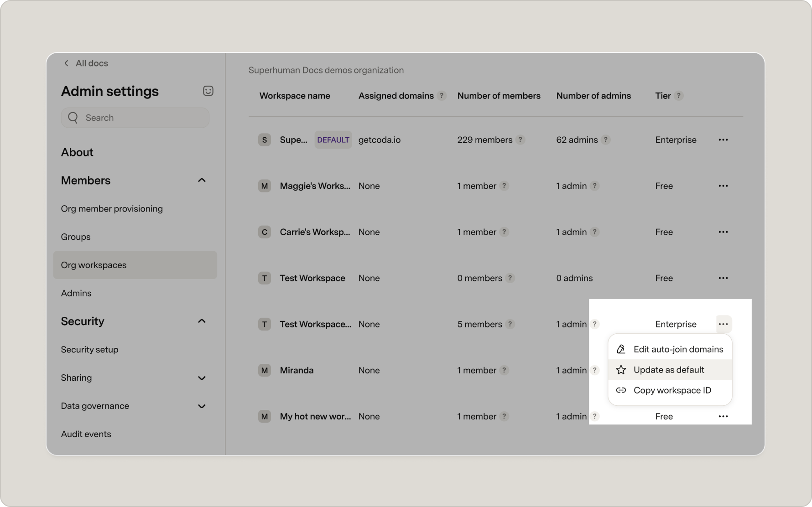Expand the Sharing section chevron
The image size is (812, 507).
(202, 378)
